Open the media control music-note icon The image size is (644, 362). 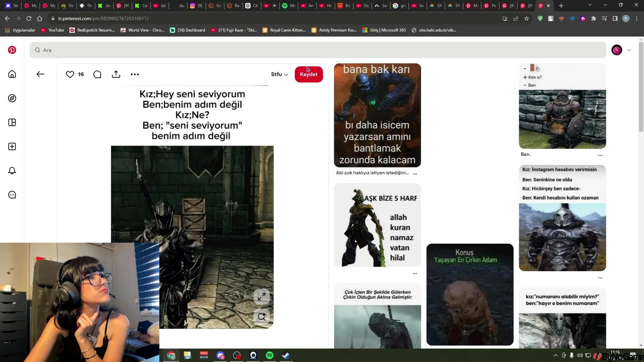pyautogui.click(x=604, y=19)
